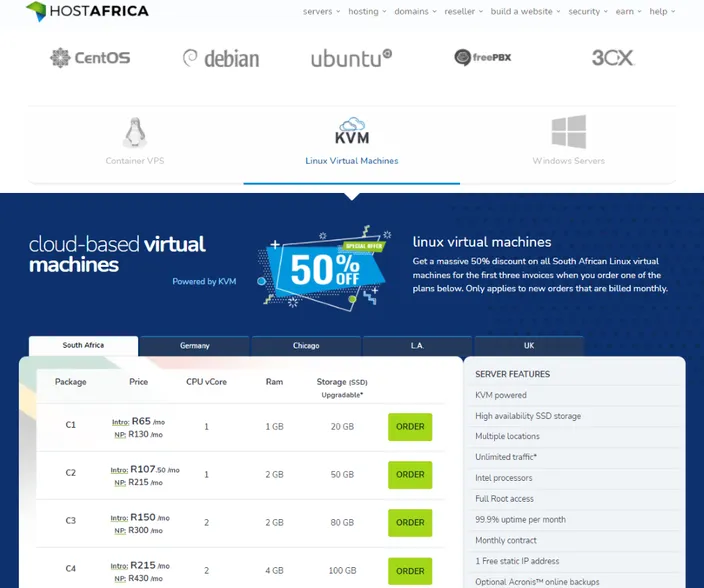Click the '20 GB' storage value

point(342,426)
